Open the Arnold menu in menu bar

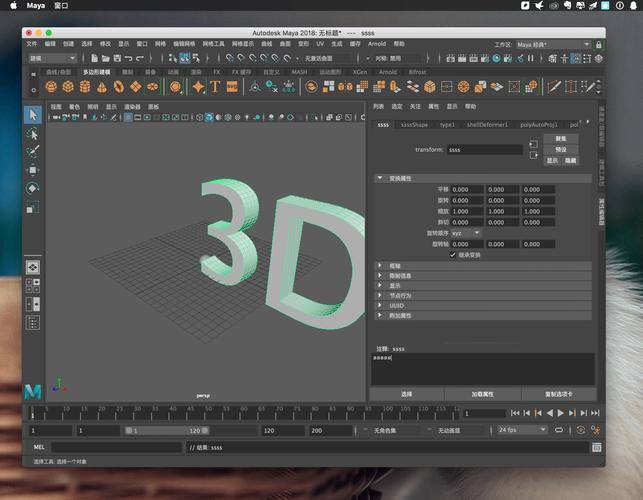(x=377, y=44)
